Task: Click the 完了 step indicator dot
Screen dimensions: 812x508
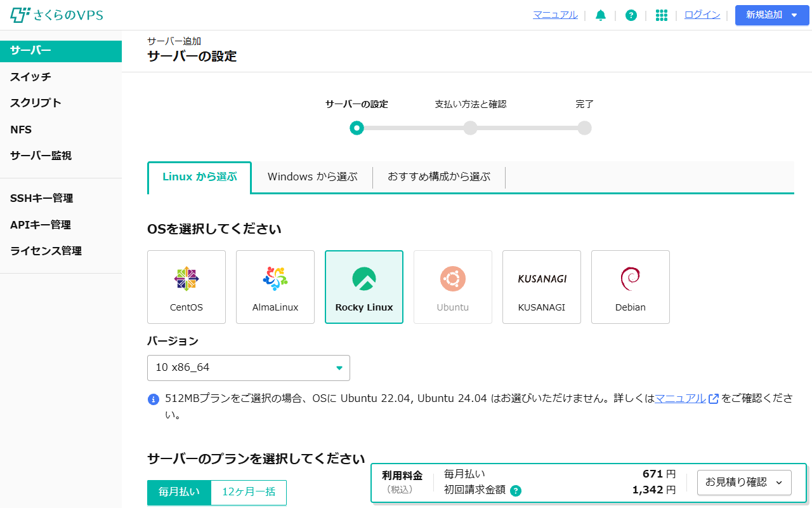Action: click(584, 128)
